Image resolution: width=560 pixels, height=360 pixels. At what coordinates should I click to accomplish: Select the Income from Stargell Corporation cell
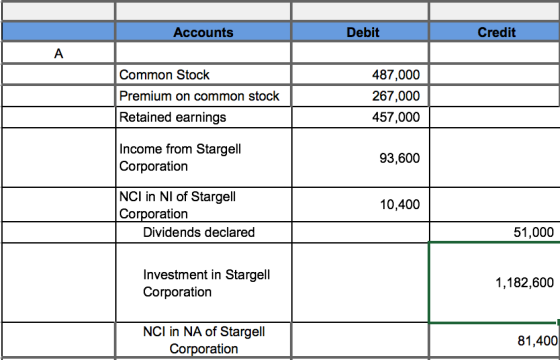coord(203,158)
